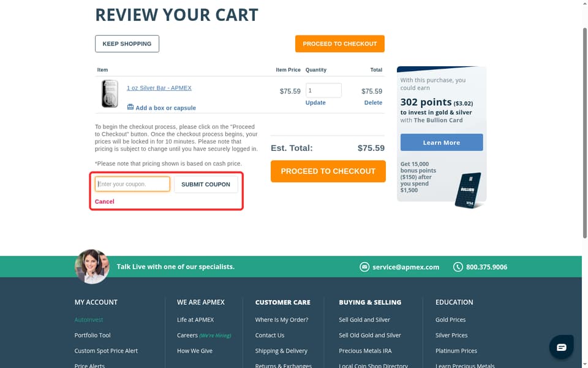Click the top Proceed to Checkout button
This screenshot has width=588, height=368.
tap(340, 44)
